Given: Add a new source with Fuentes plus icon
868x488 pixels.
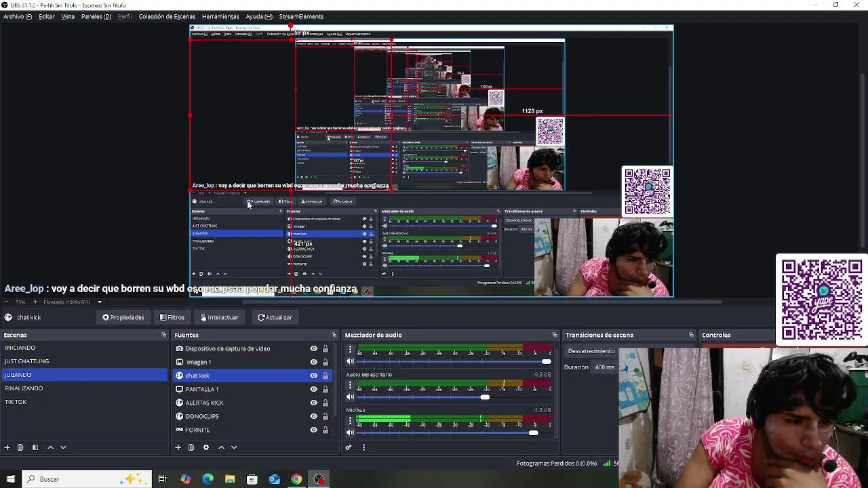Looking at the screenshot, I should (x=178, y=447).
